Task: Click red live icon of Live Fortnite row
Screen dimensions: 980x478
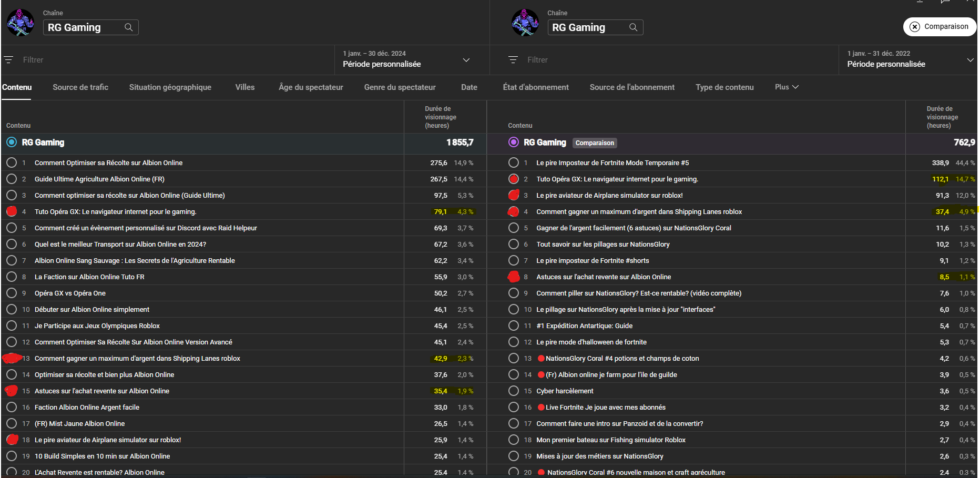Action: (541, 408)
